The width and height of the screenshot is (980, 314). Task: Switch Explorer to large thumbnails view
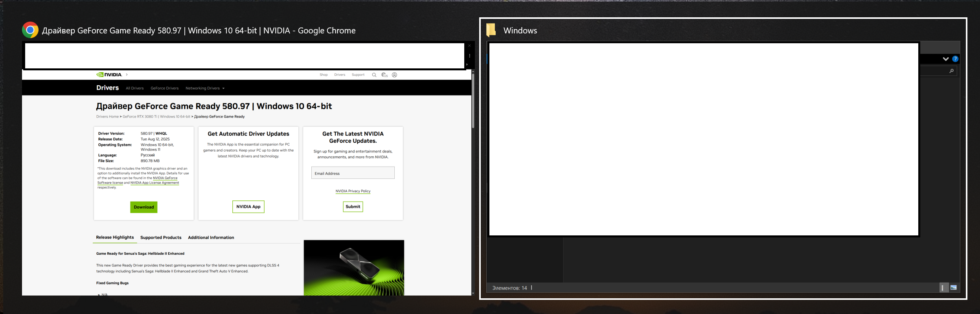point(953,288)
